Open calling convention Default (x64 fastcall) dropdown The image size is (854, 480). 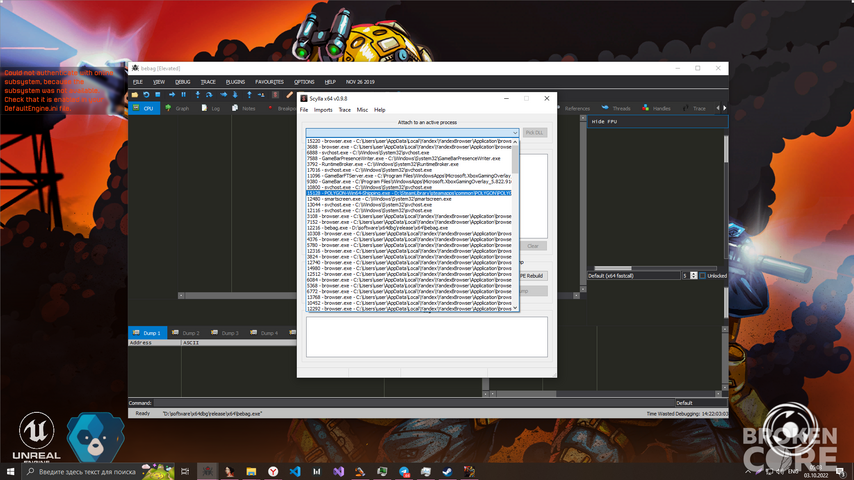(634, 276)
